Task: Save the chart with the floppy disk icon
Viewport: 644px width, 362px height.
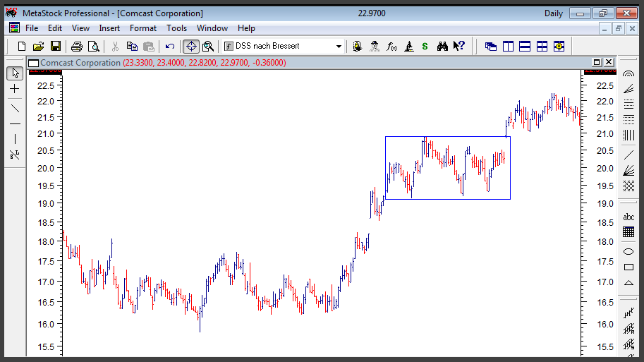Action: point(56,47)
